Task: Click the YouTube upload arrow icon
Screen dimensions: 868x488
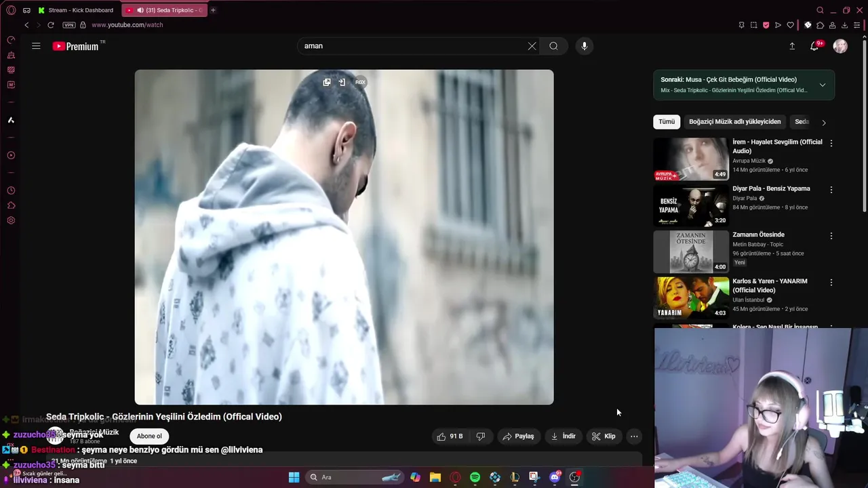Action: tap(792, 46)
